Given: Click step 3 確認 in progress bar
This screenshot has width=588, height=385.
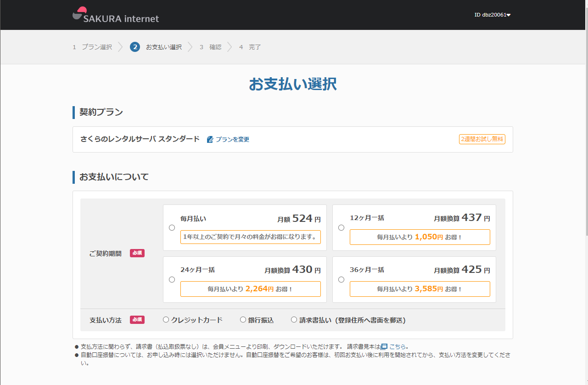Looking at the screenshot, I should tap(210, 47).
